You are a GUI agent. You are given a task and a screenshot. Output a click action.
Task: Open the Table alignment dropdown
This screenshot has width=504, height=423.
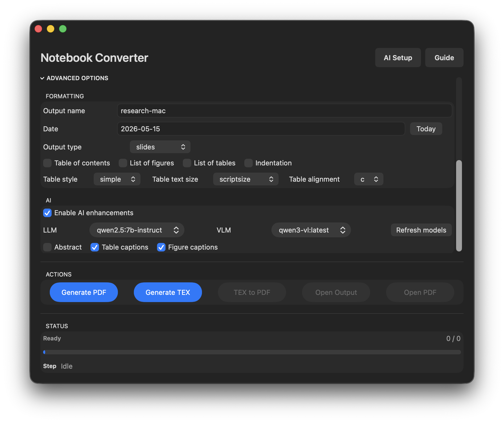point(369,179)
